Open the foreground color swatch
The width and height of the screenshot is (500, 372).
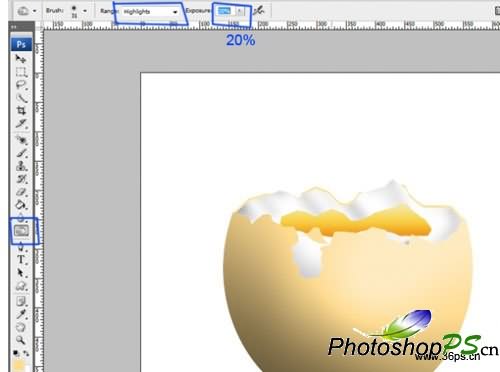(x=19, y=365)
